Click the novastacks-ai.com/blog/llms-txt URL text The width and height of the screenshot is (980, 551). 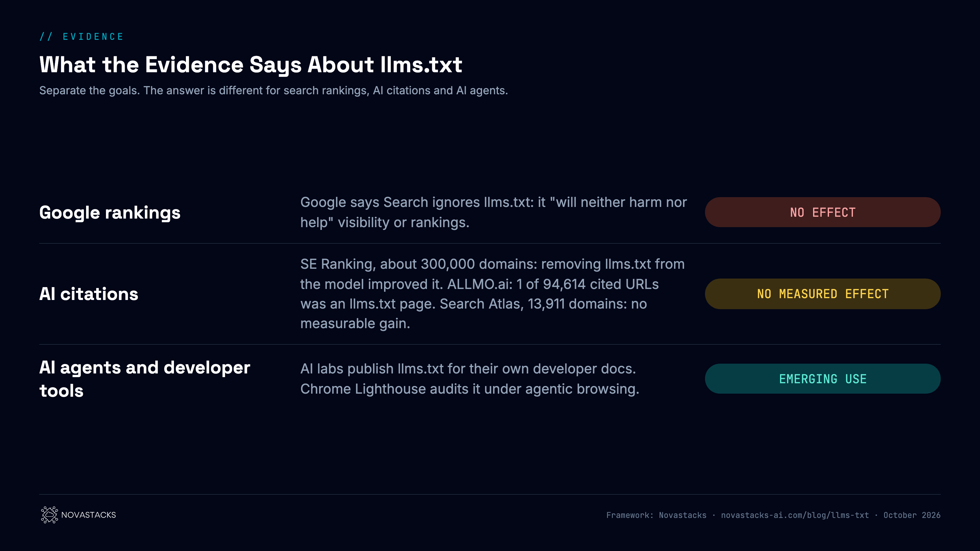(795, 515)
